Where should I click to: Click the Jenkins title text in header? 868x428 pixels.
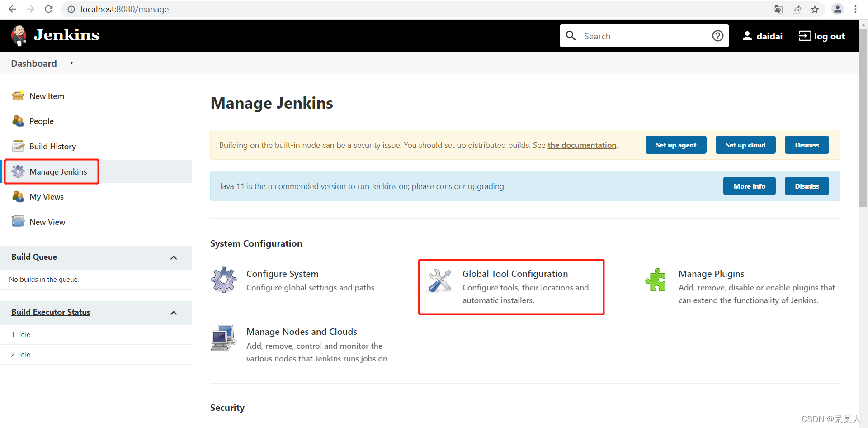tap(66, 35)
